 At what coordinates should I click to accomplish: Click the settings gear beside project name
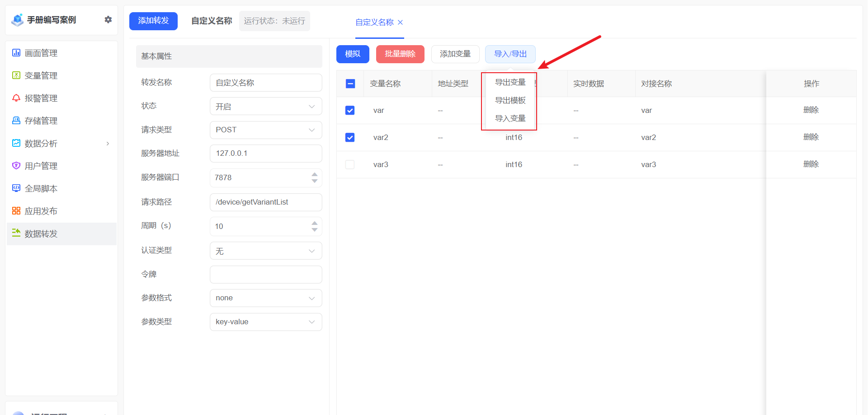[108, 19]
